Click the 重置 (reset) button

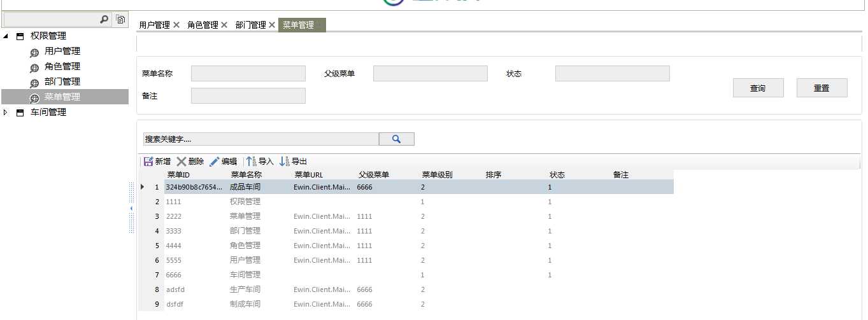[822, 88]
